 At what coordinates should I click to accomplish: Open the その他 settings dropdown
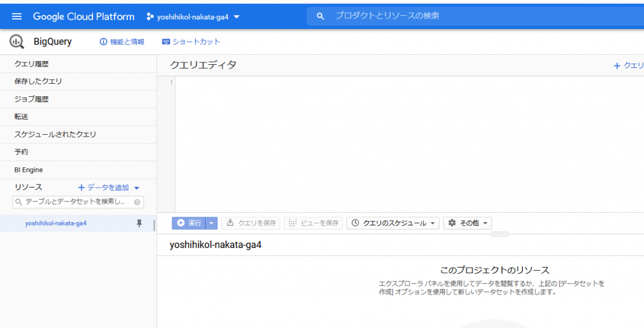[x=468, y=223]
